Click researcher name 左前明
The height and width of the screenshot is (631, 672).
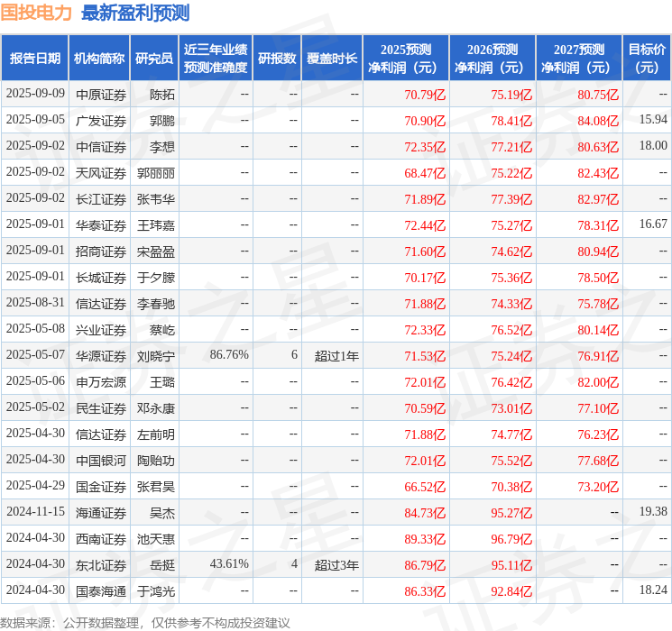coord(156,434)
